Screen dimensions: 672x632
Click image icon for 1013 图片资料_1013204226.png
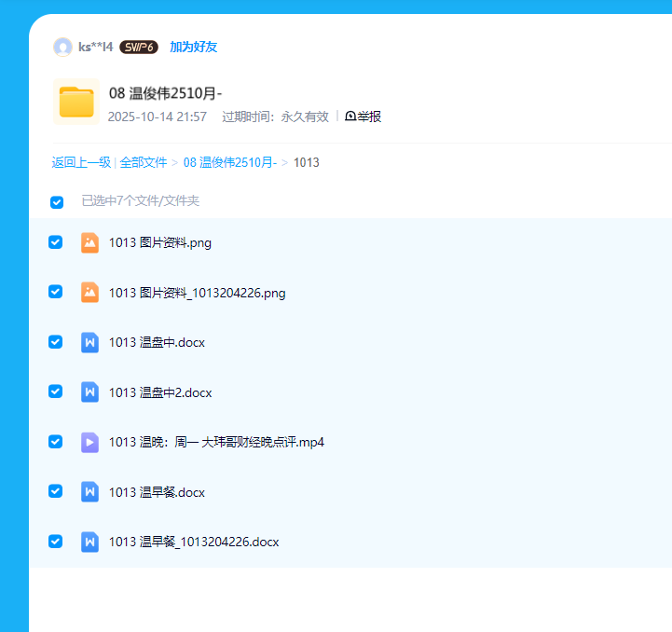(x=89, y=293)
